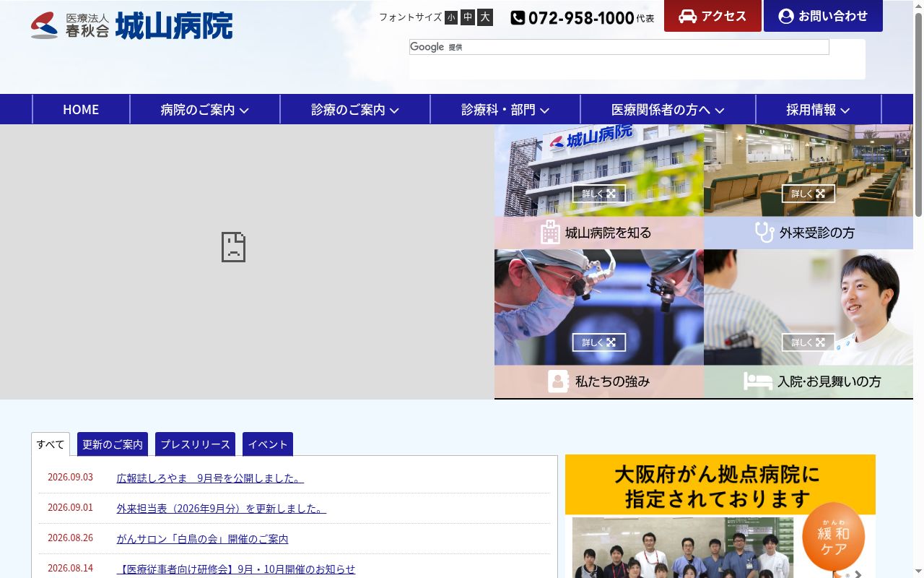The width and height of the screenshot is (924, 578).
Task: Open 【医療従事者向け研修会】 news link
Action: point(236,569)
